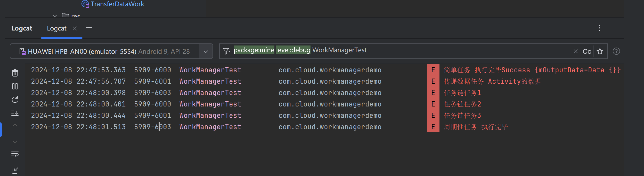Pause logcat output

click(15, 86)
